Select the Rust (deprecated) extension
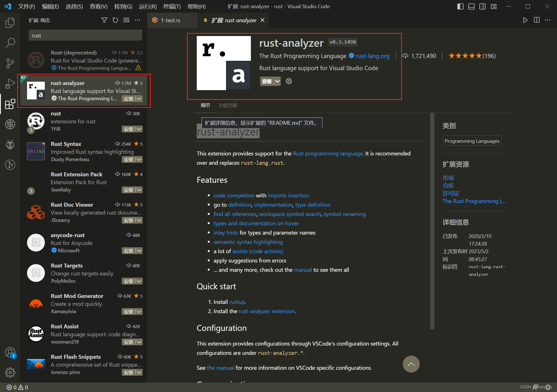The width and height of the screenshot is (557, 392). click(84, 60)
